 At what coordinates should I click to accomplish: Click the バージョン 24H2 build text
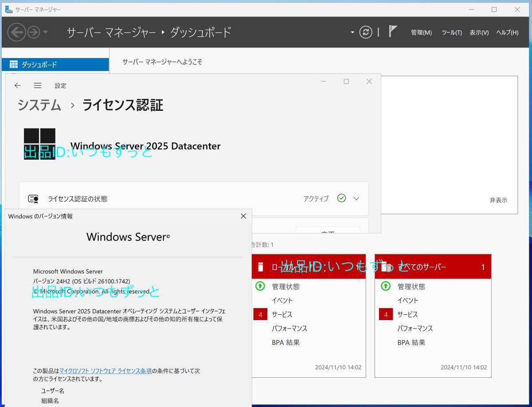coord(82,282)
